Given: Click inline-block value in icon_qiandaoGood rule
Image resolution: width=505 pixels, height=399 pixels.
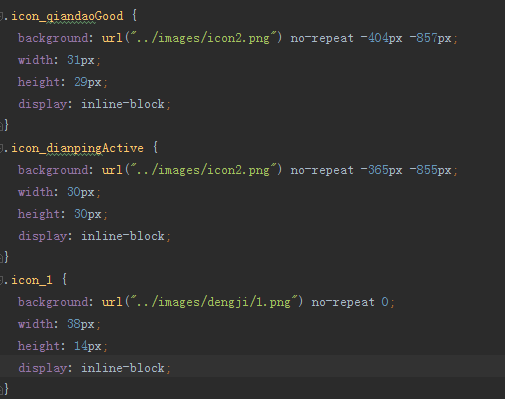Looking at the screenshot, I should click(x=123, y=104).
